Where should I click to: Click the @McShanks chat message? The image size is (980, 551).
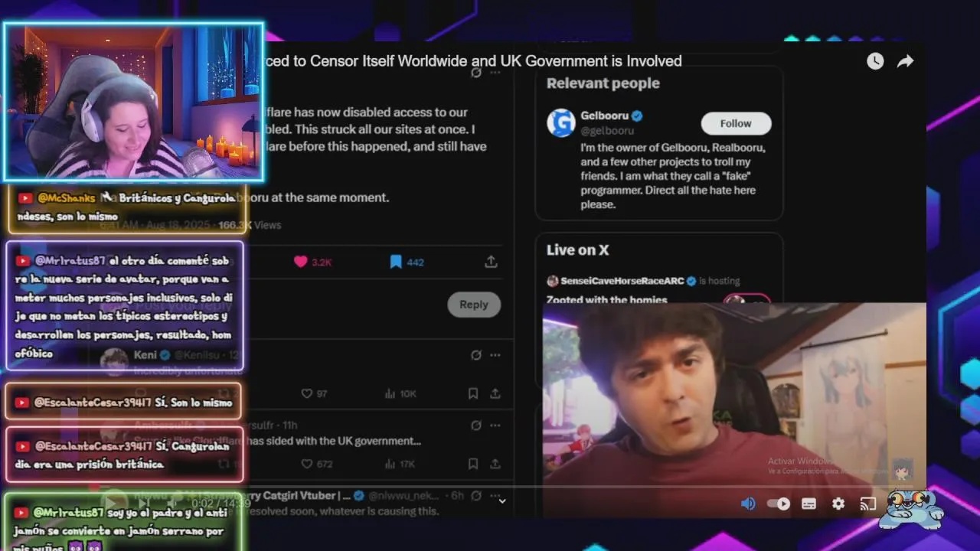click(x=127, y=207)
